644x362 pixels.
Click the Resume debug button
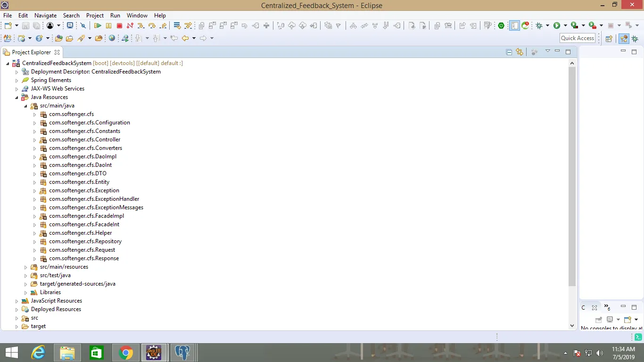click(x=98, y=26)
